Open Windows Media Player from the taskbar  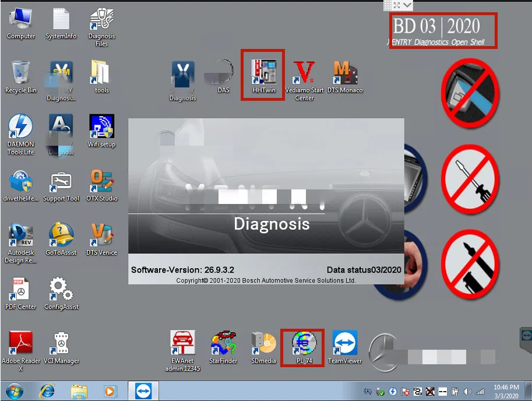click(x=110, y=391)
